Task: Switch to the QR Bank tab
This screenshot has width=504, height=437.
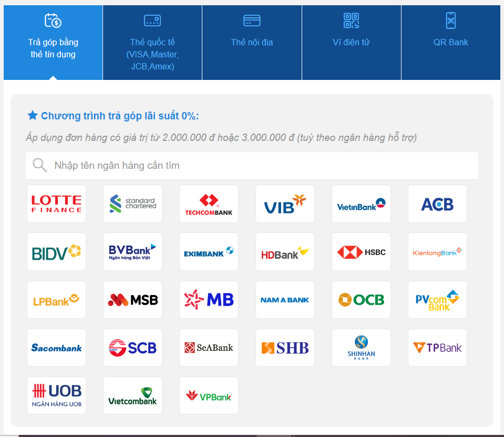Action: tap(450, 43)
